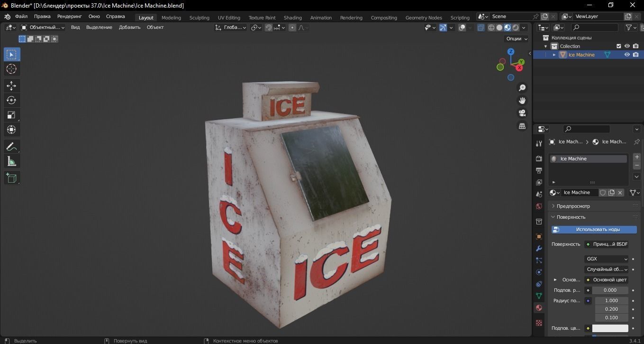Open the Добавить viewport menu

[129, 28]
